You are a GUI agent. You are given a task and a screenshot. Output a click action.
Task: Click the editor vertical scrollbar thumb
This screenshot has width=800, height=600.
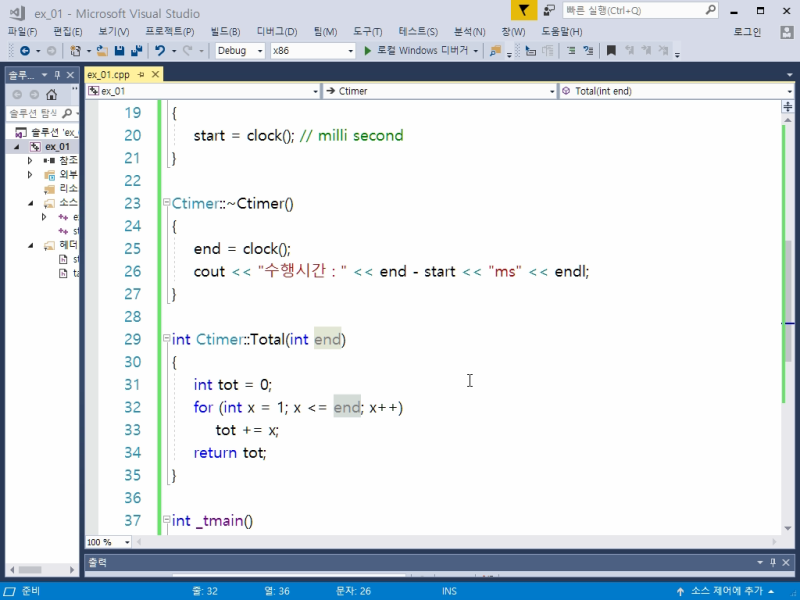(x=788, y=301)
